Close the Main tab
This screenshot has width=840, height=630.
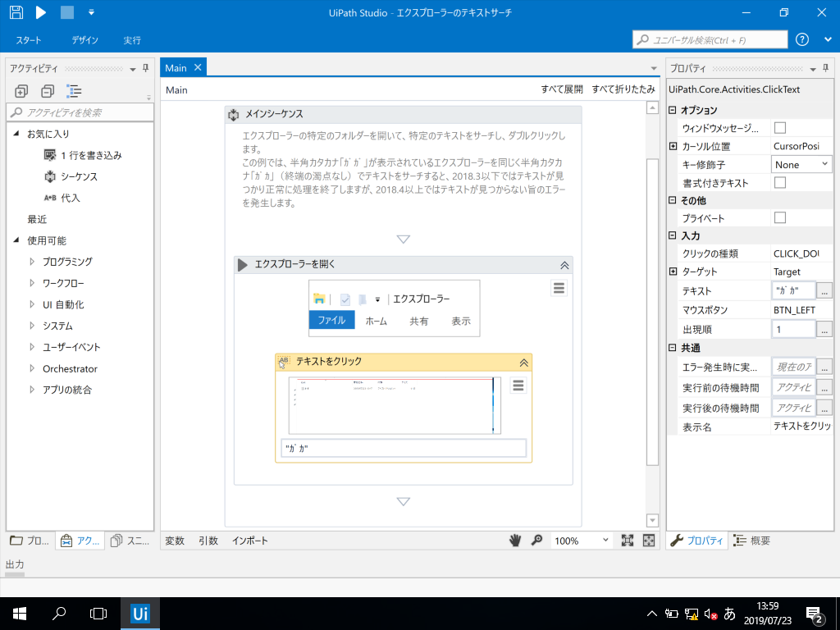pos(198,67)
